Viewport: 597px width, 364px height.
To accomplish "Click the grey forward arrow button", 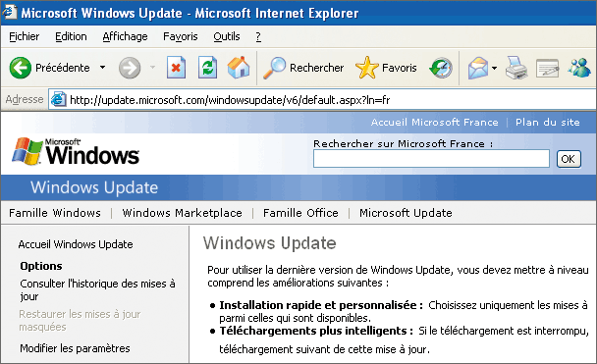I will pyautogui.click(x=130, y=68).
